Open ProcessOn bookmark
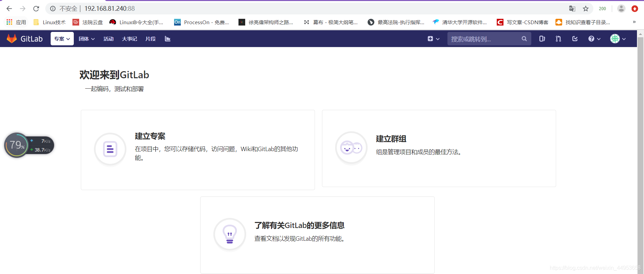 (x=202, y=22)
